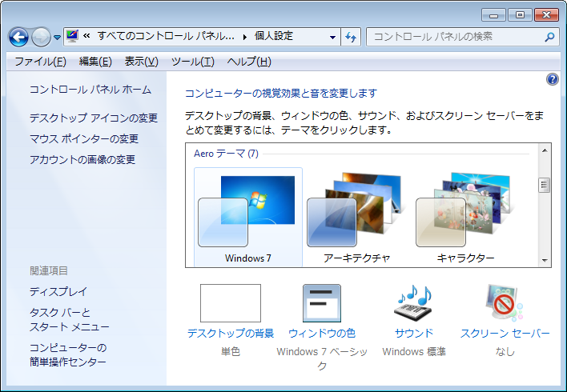Click the 単色 label under desktop background
Image resolution: width=567 pixels, height=392 pixels.
click(231, 351)
